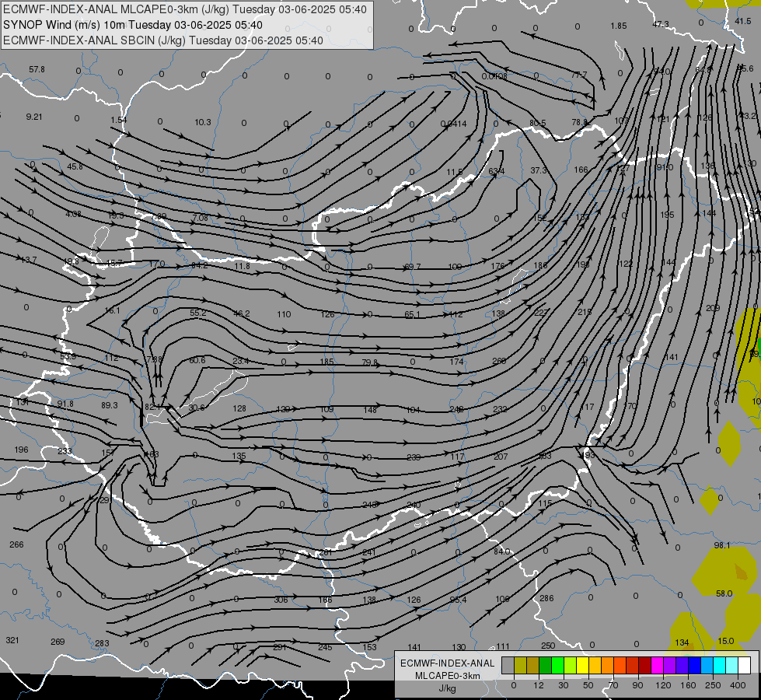This screenshot has width=761, height=700.
Task: Click the brownish-gold legend swatch before 12
Action: (533, 665)
